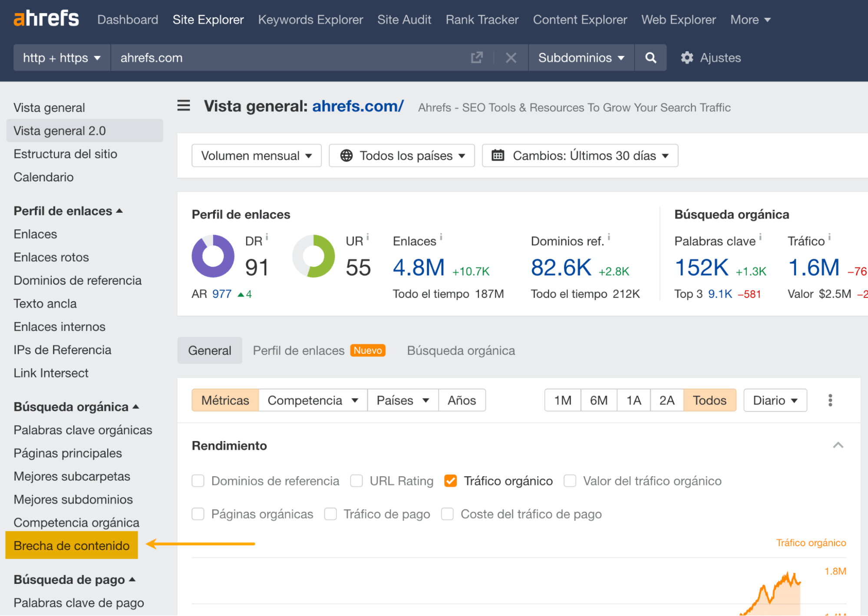Open Keywords Explorer from the top menu

[x=310, y=19]
